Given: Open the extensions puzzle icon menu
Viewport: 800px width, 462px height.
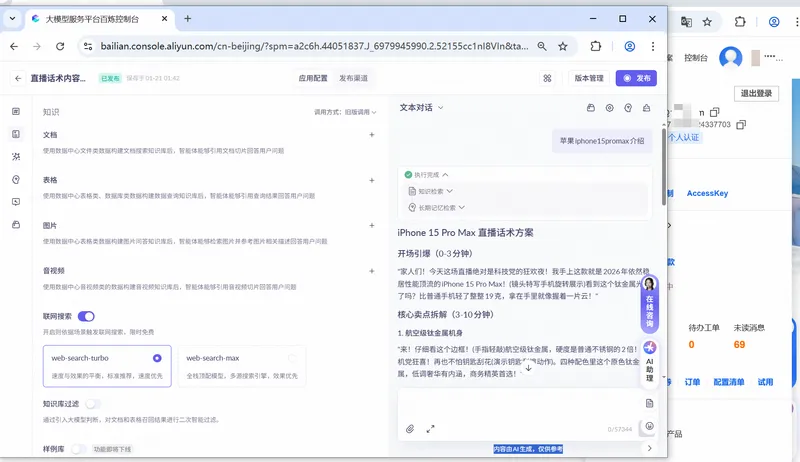Looking at the screenshot, I should tap(595, 46).
